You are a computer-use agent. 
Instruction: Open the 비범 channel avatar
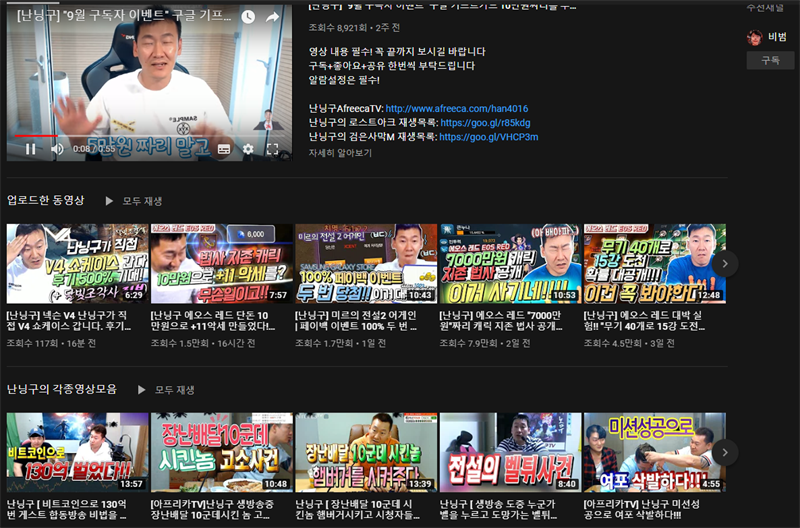tap(755, 37)
